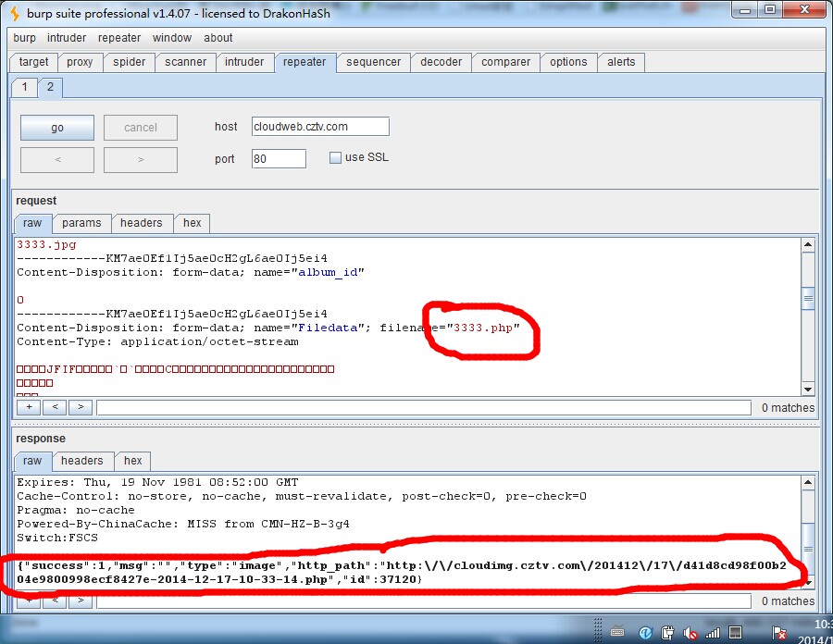
Task: Select repeater sub-tab 1
Action: click(24, 87)
